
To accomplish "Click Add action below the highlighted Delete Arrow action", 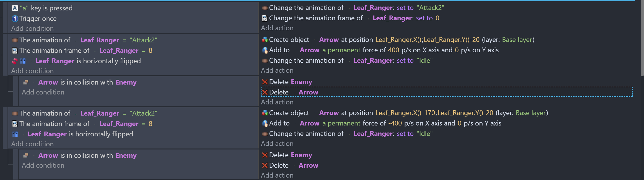I will 277,102.
